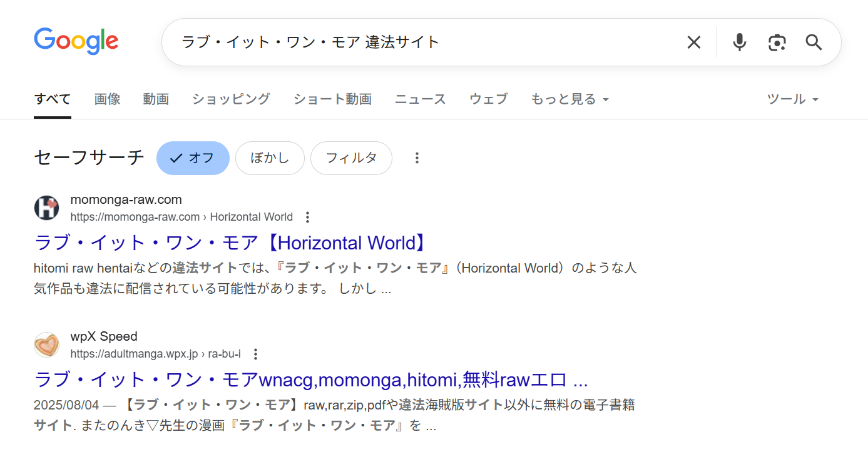This screenshot has width=868, height=452.
Task: Clear the search query with the X icon
Action: 693,42
